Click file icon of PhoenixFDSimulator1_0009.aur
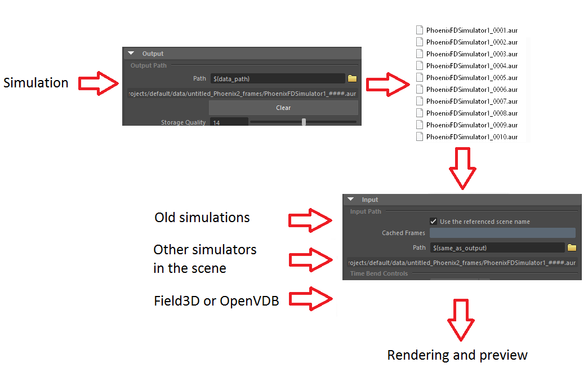588x367 pixels. click(x=420, y=125)
